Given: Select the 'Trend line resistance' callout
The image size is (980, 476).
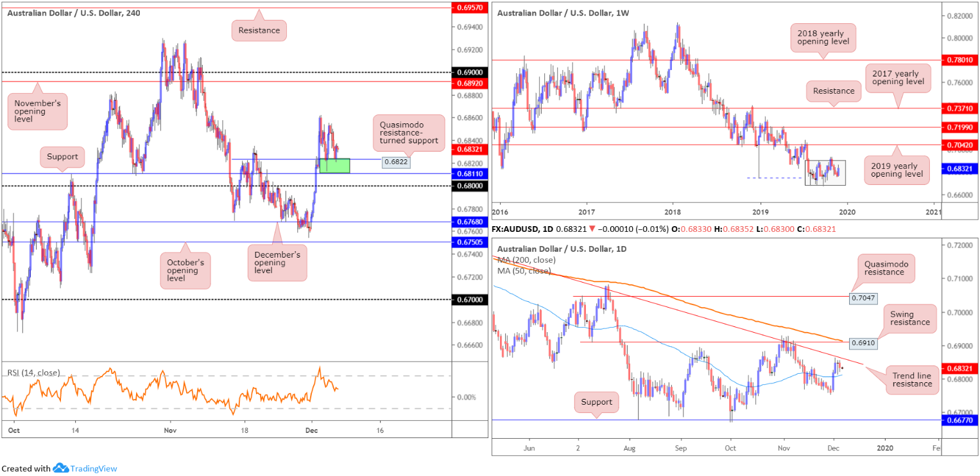Looking at the screenshot, I should pyautogui.click(x=912, y=380).
